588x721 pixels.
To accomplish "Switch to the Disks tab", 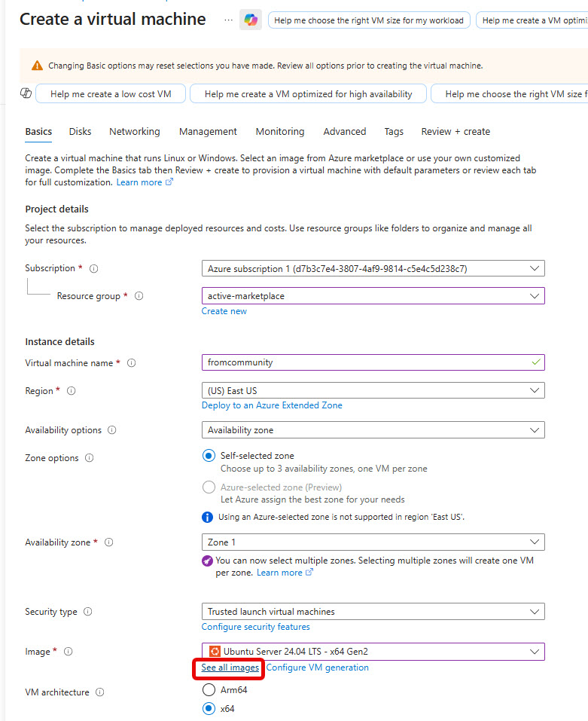I will coord(80,132).
